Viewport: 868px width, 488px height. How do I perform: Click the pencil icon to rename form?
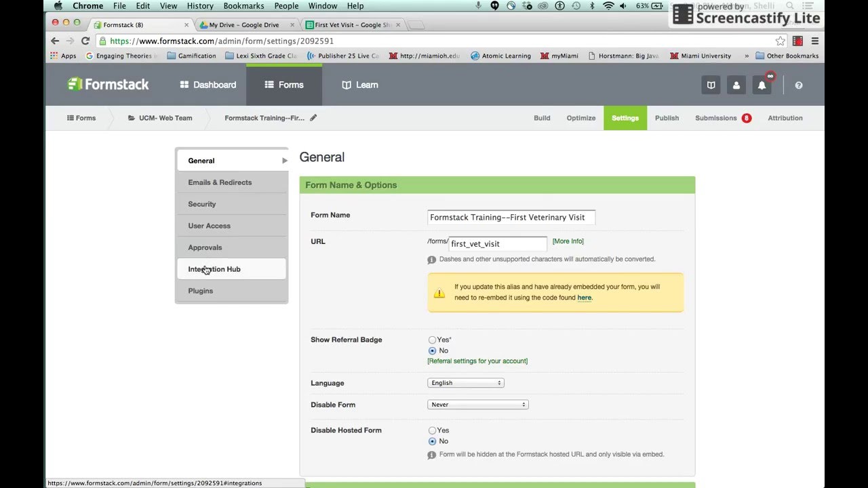coord(313,117)
